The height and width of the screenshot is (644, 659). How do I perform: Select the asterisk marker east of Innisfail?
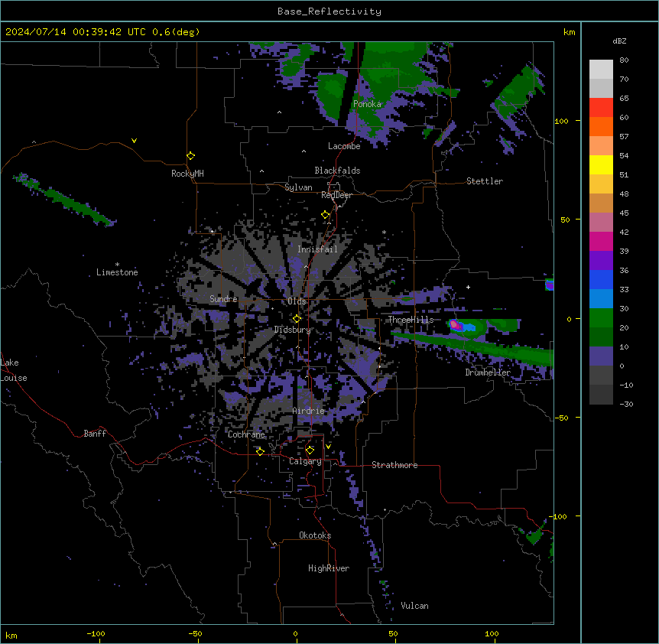(x=384, y=232)
